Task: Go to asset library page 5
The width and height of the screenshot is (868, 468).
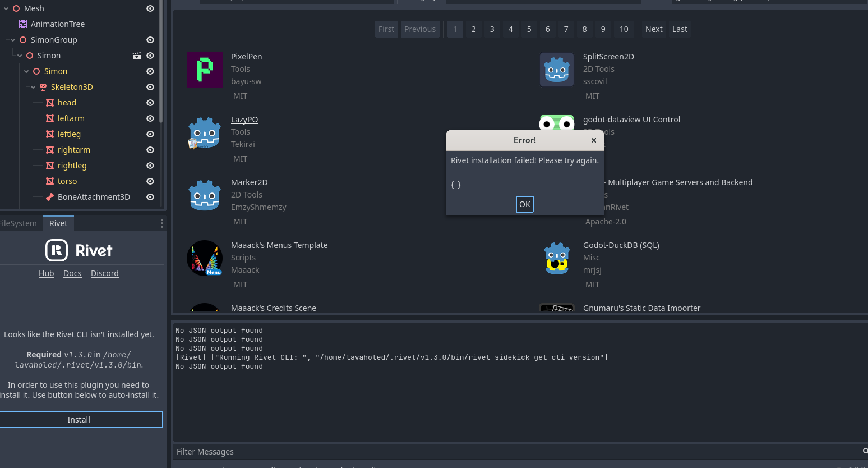Action: pos(529,29)
